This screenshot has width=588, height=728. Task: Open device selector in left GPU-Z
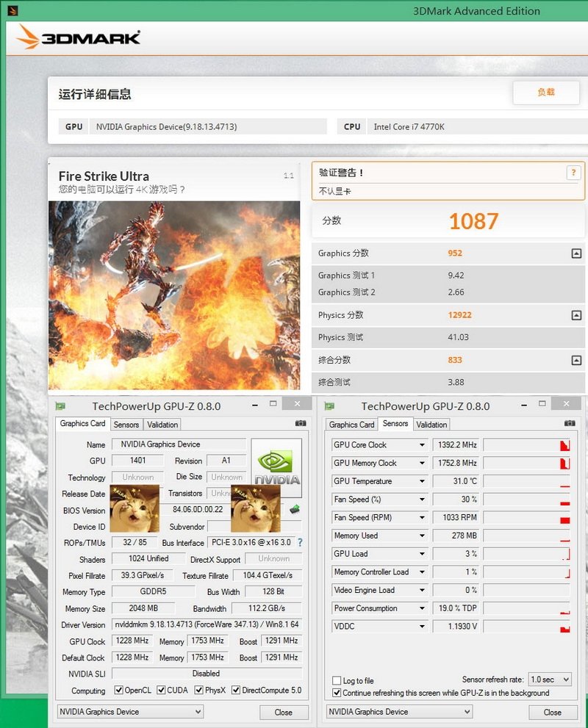(131, 712)
